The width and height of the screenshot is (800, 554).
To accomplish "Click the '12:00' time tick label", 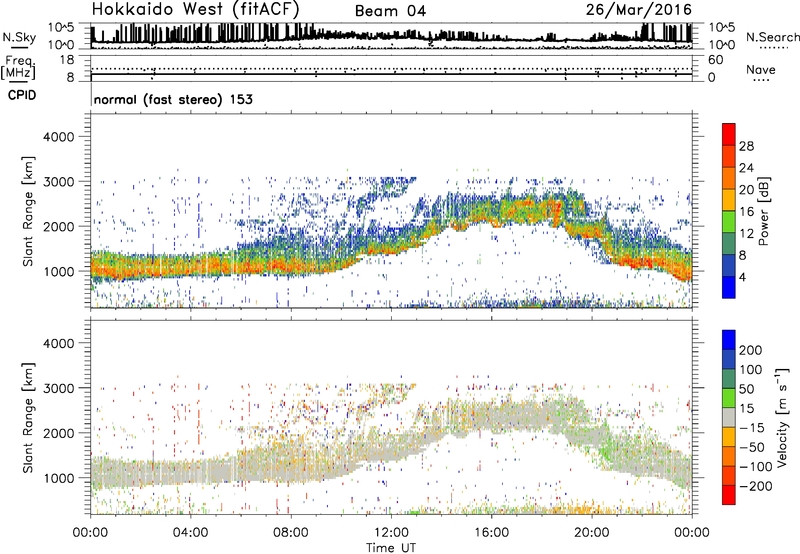I will pyautogui.click(x=391, y=533).
